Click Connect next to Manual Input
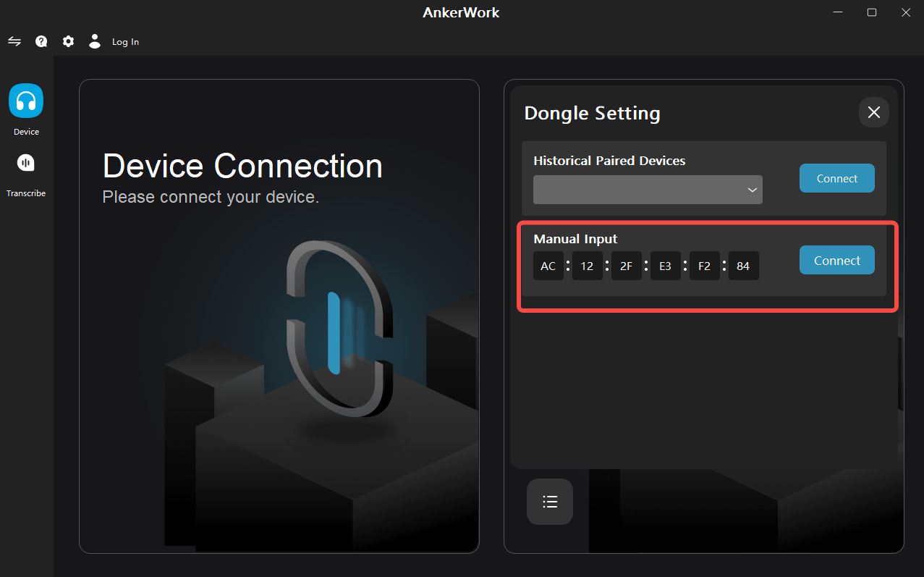 pyautogui.click(x=836, y=261)
